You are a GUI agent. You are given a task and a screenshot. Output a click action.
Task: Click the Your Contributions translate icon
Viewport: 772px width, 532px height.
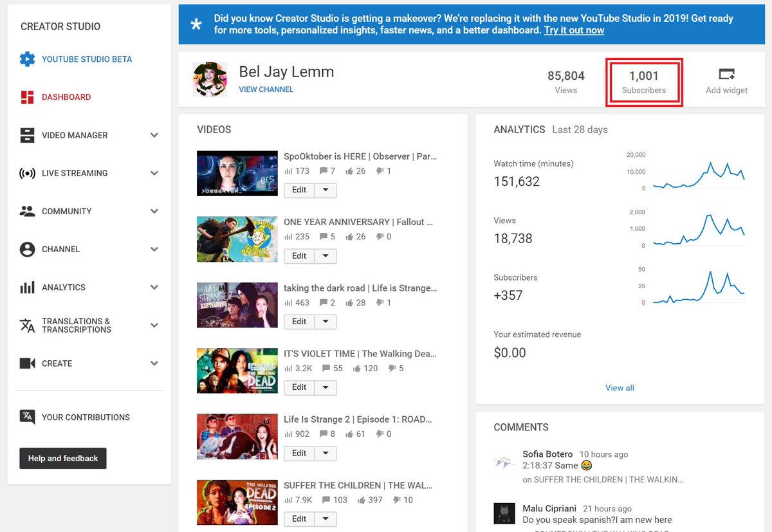27,417
